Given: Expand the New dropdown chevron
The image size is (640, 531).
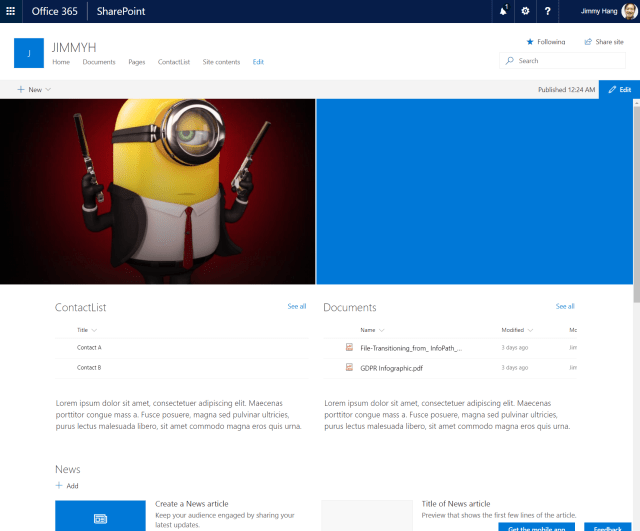Looking at the screenshot, I should click(48, 89).
